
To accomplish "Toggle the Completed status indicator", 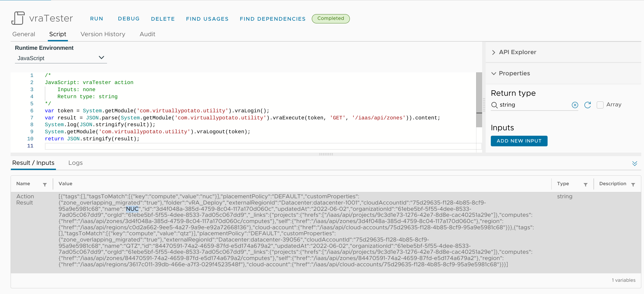I will pyautogui.click(x=331, y=18).
